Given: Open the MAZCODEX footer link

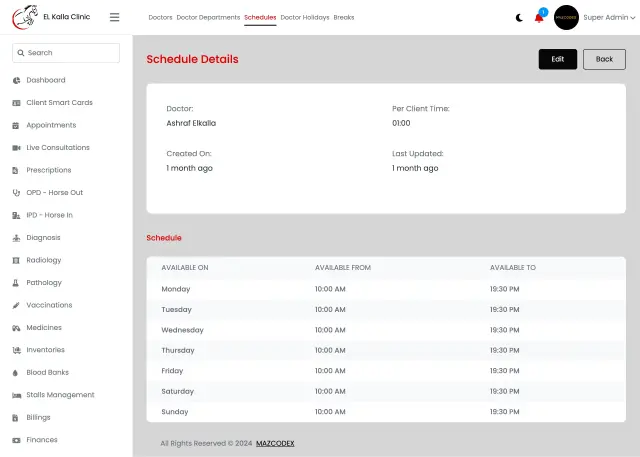Looking at the screenshot, I should 275,443.
